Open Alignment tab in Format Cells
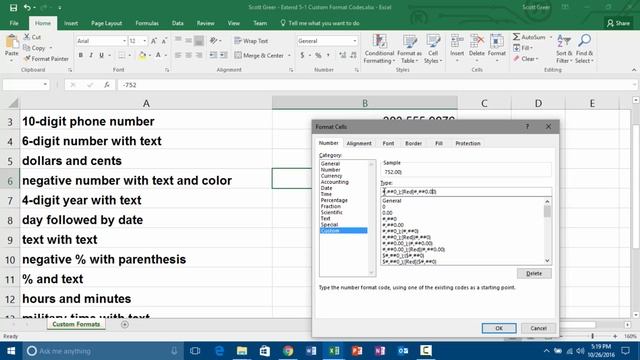640x360 pixels. pos(359,143)
